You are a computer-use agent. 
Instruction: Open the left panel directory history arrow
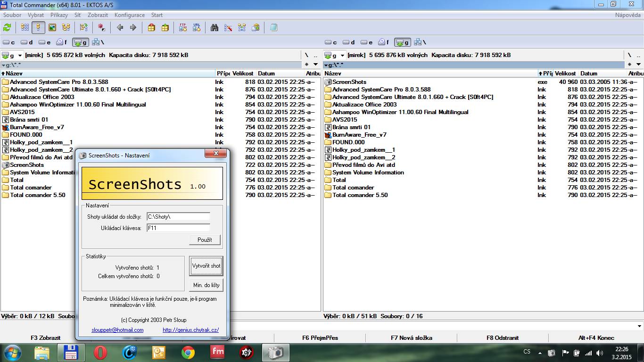(x=315, y=65)
